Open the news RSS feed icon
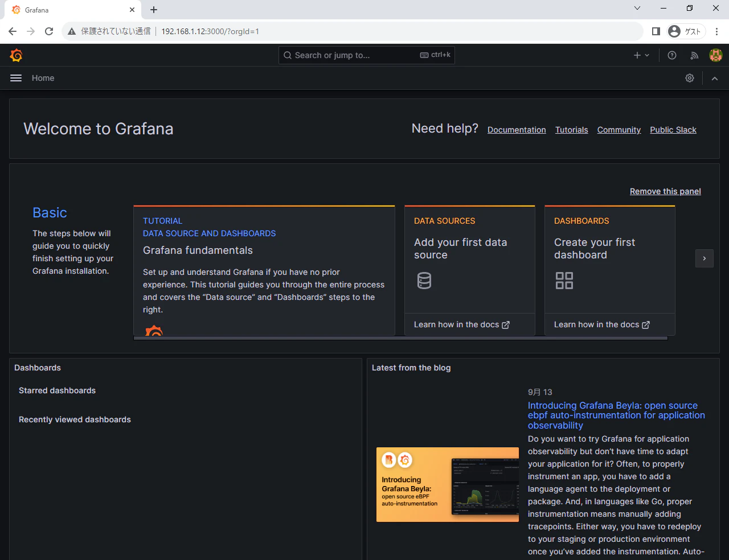Image resolution: width=729 pixels, height=560 pixels. coord(694,55)
